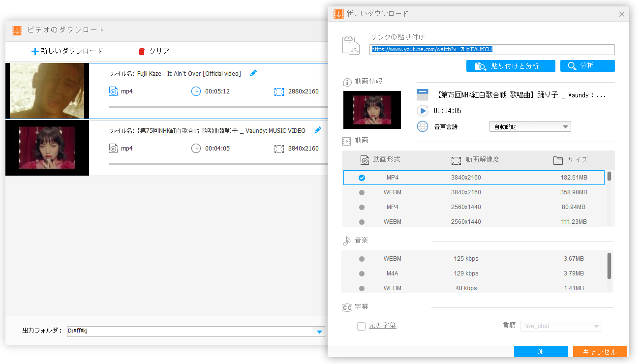Click the globe icon next to 音声言語
The image size is (641, 364).
(x=423, y=126)
